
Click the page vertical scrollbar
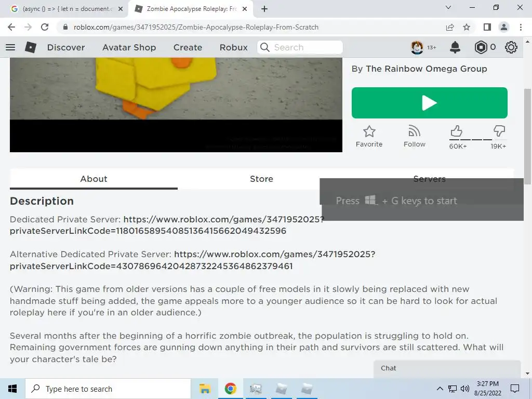[x=527, y=137]
